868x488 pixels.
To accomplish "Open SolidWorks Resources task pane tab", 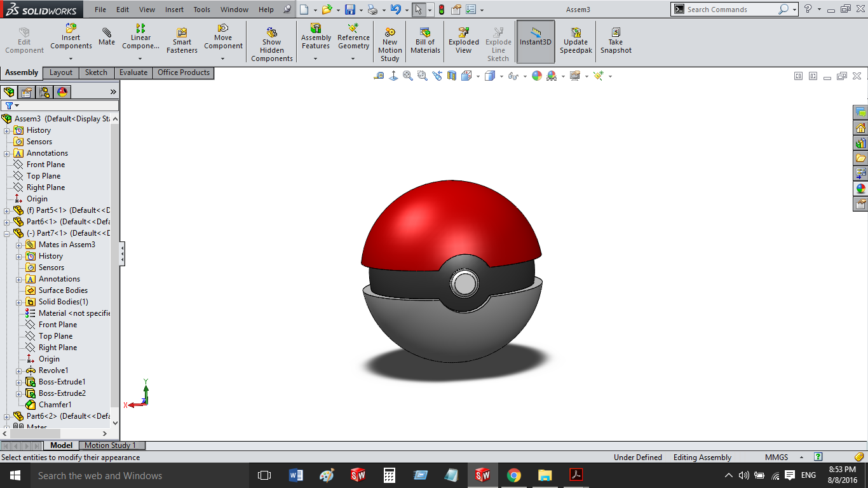I will [x=861, y=128].
